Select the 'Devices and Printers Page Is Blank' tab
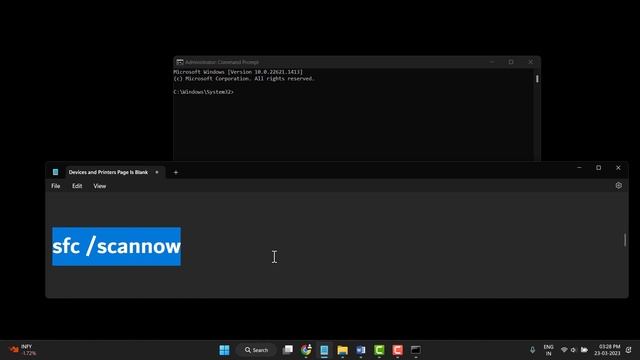 click(x=108, y=172)
